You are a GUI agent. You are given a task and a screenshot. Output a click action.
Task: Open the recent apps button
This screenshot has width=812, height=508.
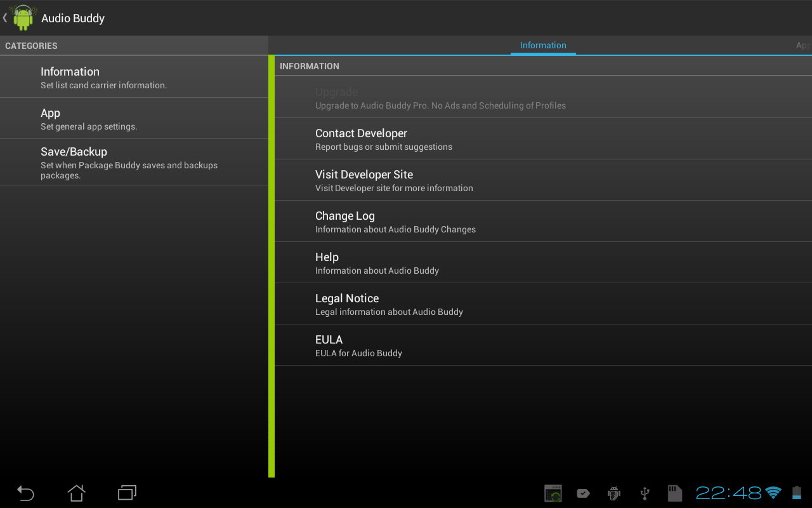(x=127, y=493)
